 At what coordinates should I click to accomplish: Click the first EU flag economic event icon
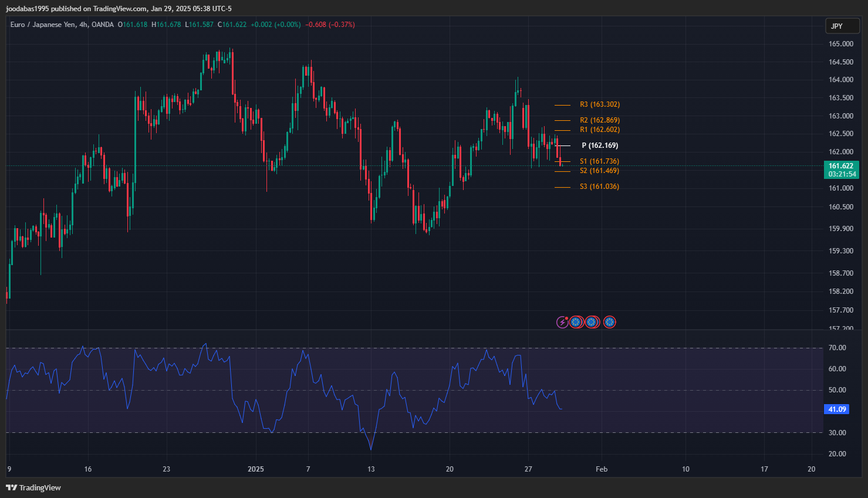click(x=576, y=322)
